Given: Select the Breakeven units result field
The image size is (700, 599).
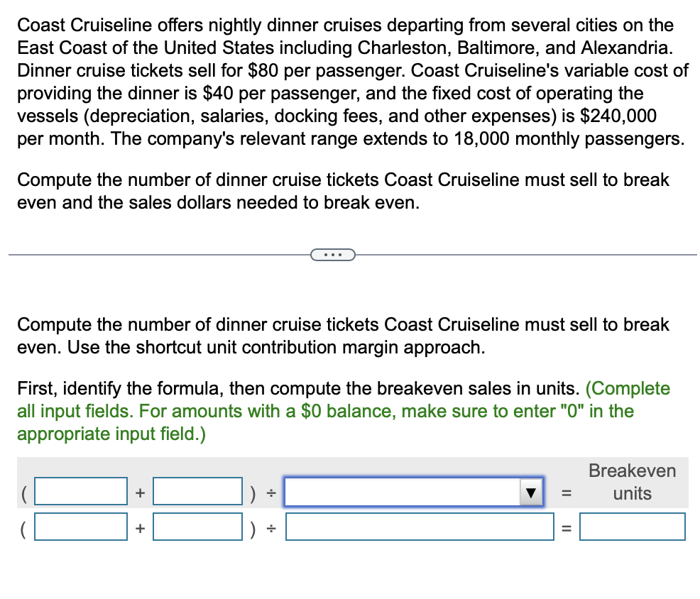Looking at the screenshot, I should pos(632,527).
